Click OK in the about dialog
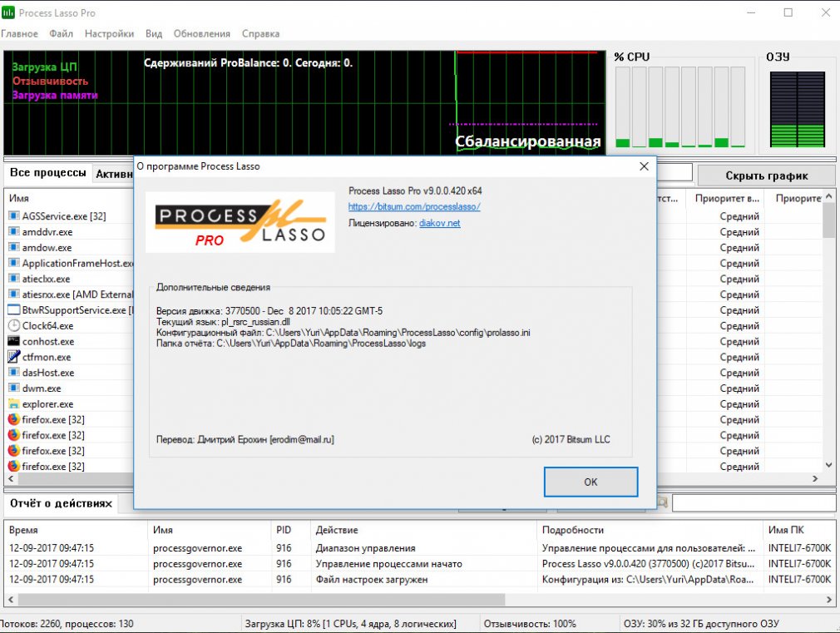The width and height of the screenshot is (840, 633). point(590,482)
